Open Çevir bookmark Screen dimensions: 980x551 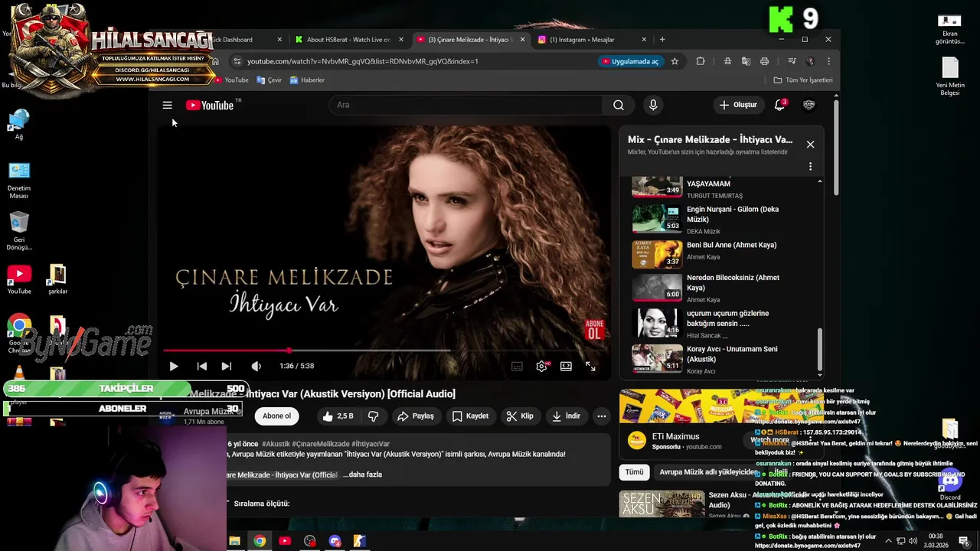269,80
